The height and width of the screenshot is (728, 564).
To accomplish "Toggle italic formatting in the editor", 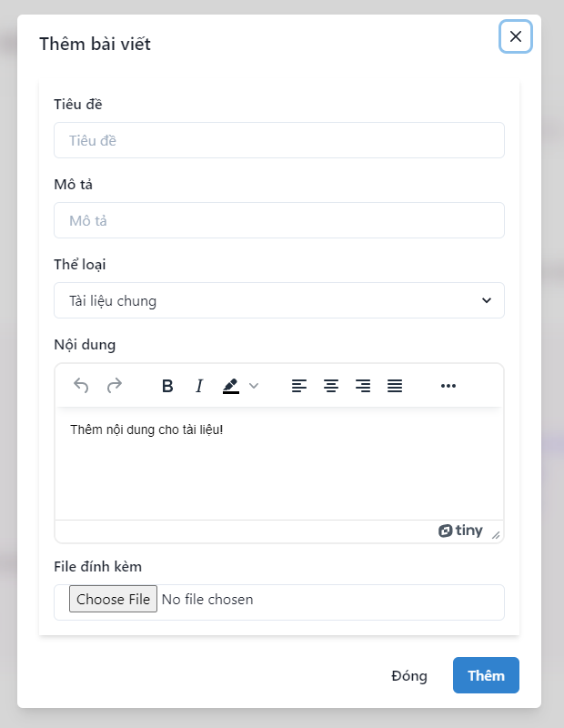I will click(199, 386).
